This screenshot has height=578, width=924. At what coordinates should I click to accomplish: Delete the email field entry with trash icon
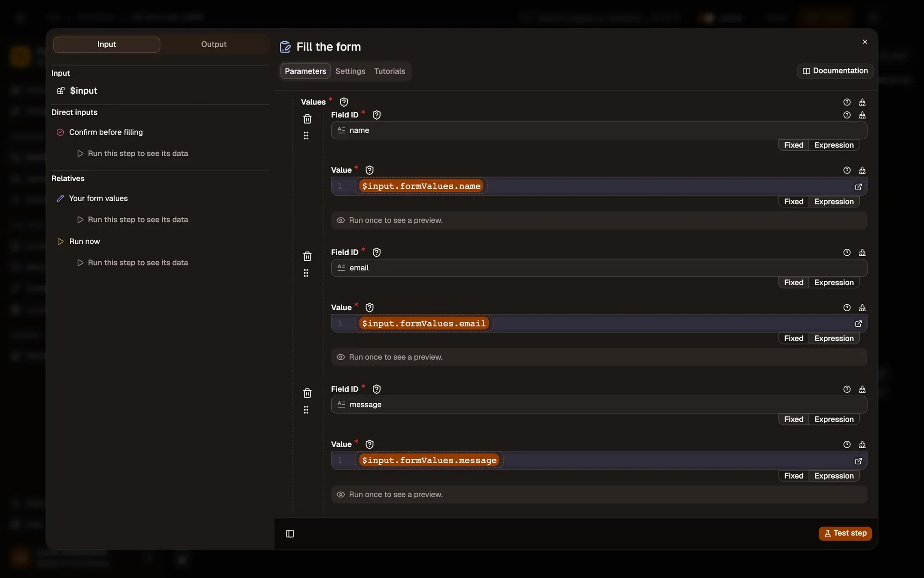click(x=307, y=256)
